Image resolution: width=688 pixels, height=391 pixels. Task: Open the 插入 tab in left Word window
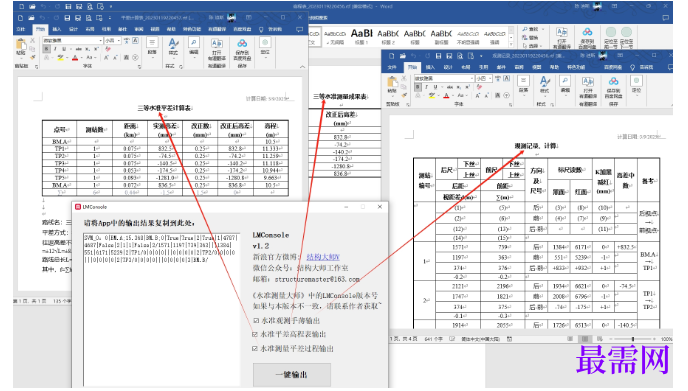pos(57,29)
